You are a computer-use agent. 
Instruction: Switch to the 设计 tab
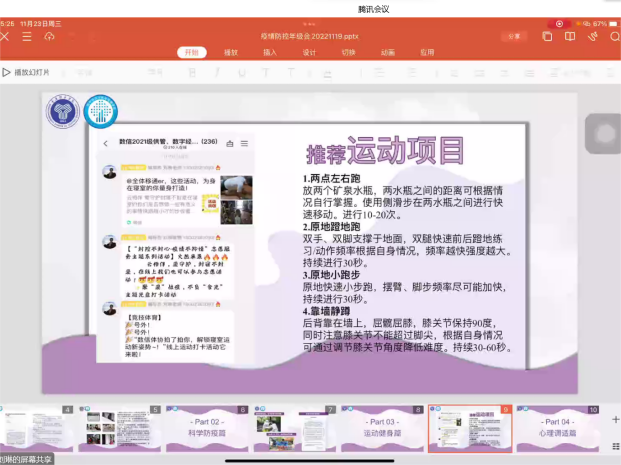[309, 52]
